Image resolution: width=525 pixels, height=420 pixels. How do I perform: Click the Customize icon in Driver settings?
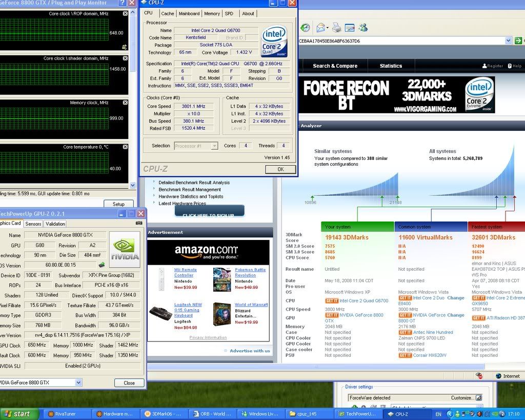[x=479, y=398]
